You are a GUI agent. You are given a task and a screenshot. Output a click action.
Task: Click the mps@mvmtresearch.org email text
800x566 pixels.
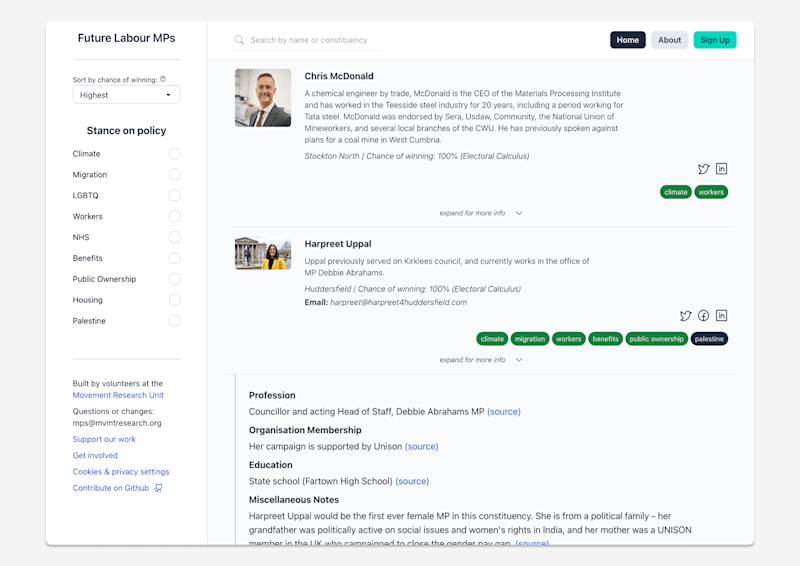pyautogui.click(x=117, y=423)
